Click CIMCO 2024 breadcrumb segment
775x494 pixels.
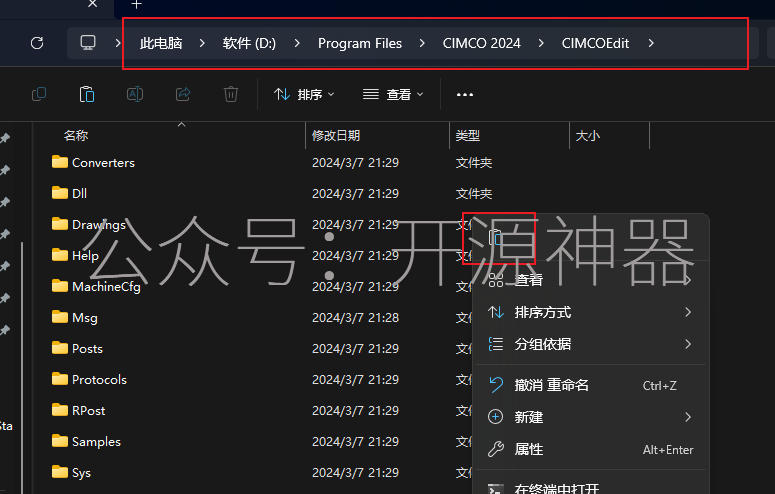[x=481, y=44]
